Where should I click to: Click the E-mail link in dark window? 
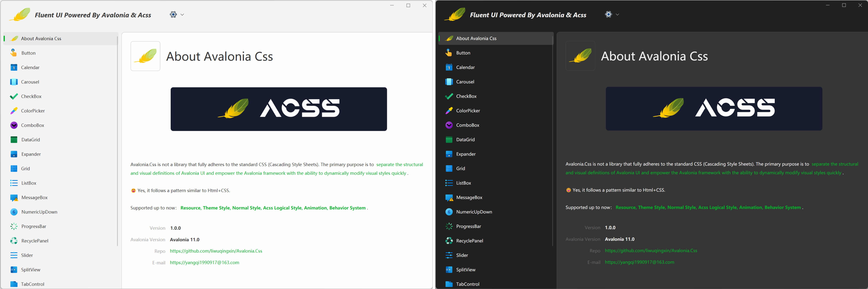639,262
